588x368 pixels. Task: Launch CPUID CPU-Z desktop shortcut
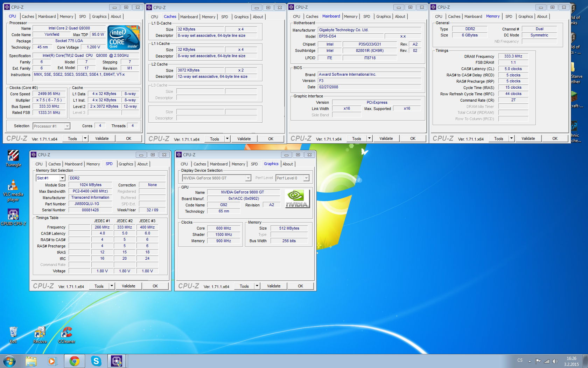[13, 217]
